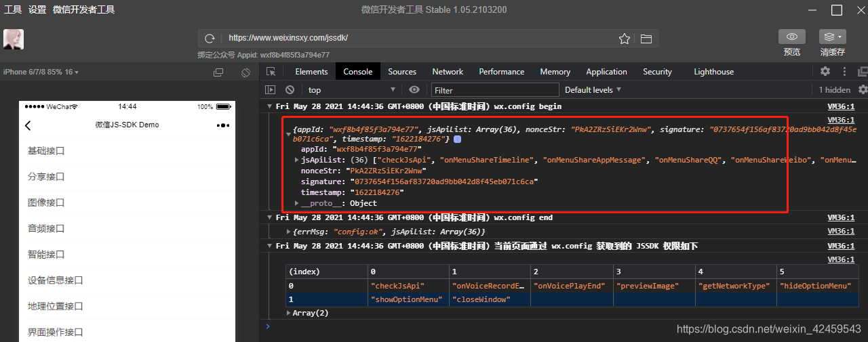Viewport: 868px width, 342px height.
Task: Click the (index) table column header
Action: 327,272
